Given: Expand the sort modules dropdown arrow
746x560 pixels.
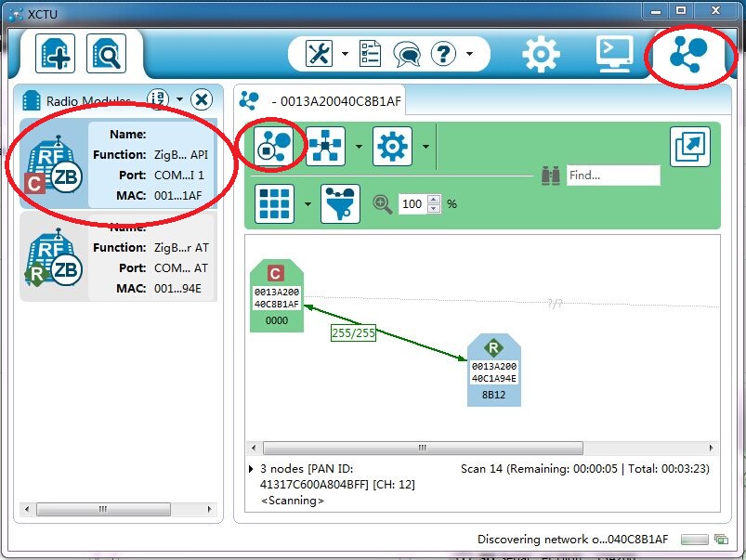Looking at the screenshot, I should click(179, 99).
